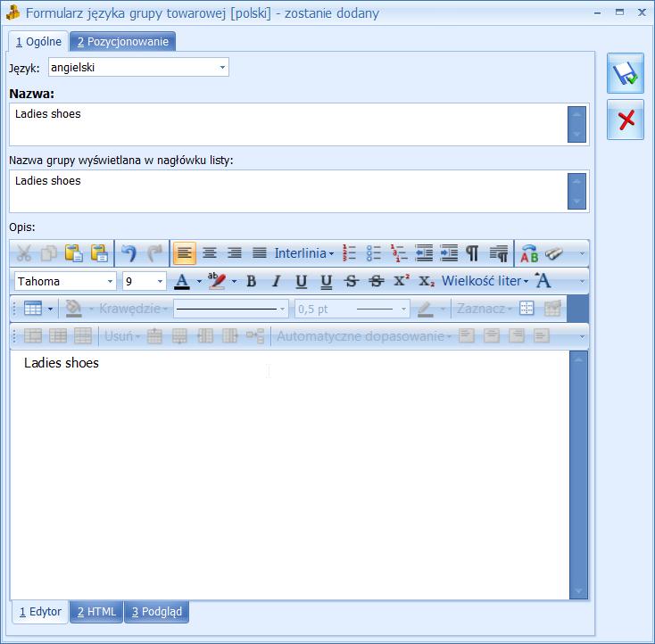Apply superscript formatting

402,281
